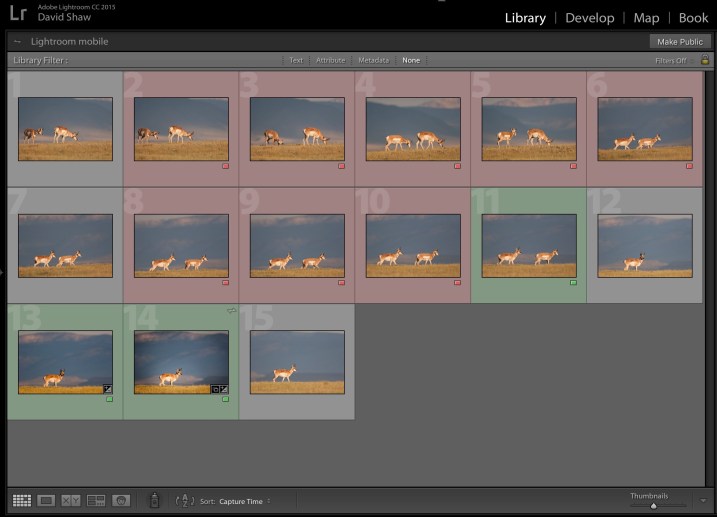Toggle the filter lock icon

point(705,60)
